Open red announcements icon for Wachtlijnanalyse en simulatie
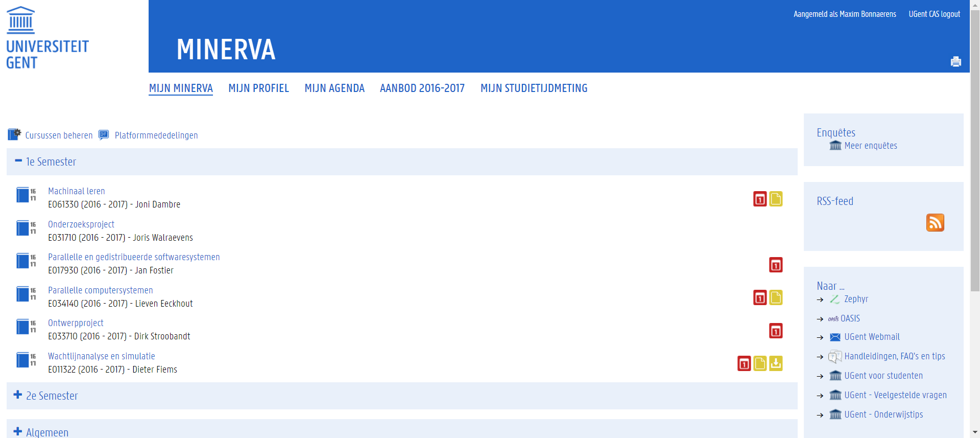 point(744,363)
